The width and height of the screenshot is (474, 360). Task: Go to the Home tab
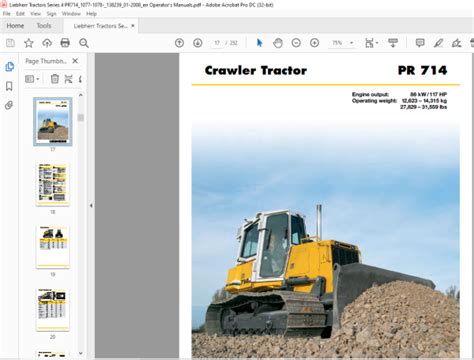[x=15, y=26]
